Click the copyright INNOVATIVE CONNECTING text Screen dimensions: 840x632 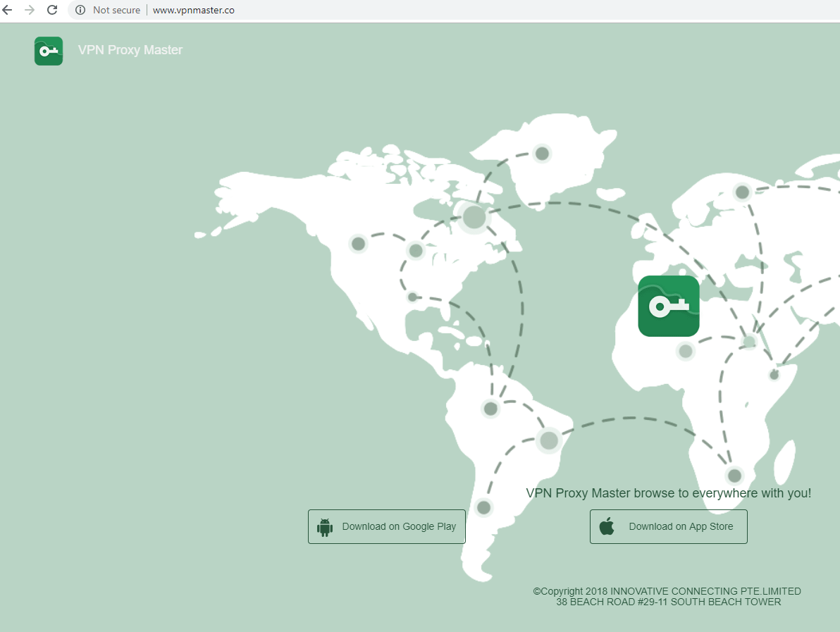click(667, 591)
